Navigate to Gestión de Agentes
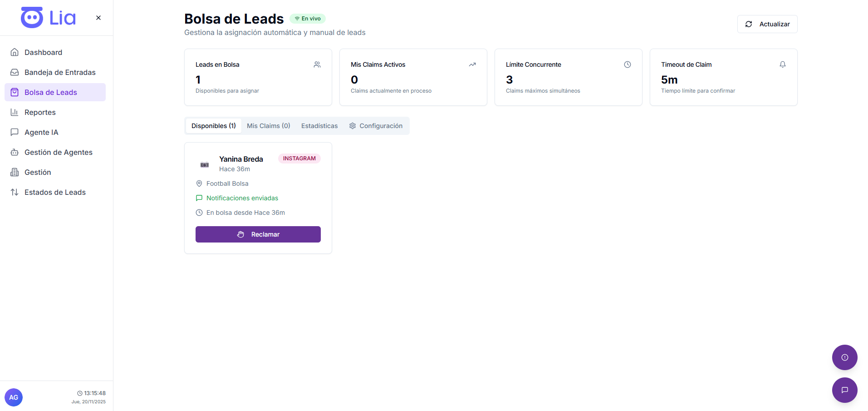Viewport: 868px width, 411px height. (x=58, y=152)
